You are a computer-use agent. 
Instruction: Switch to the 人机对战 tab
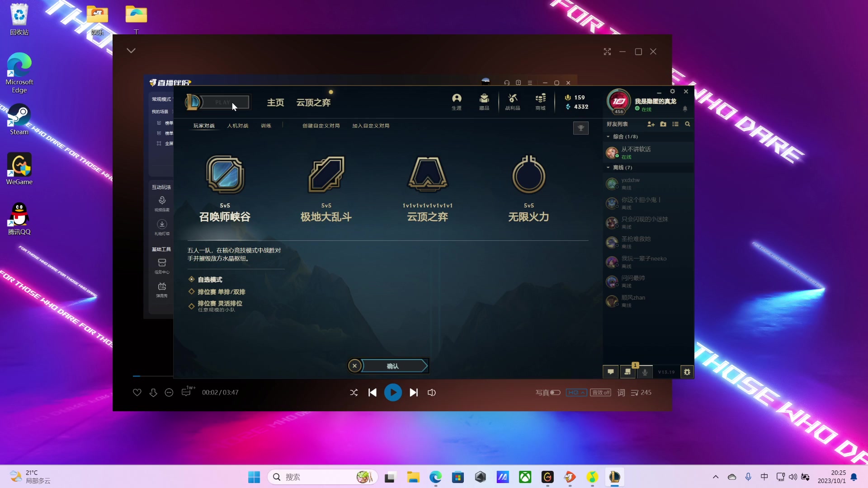tap(237, 126)
